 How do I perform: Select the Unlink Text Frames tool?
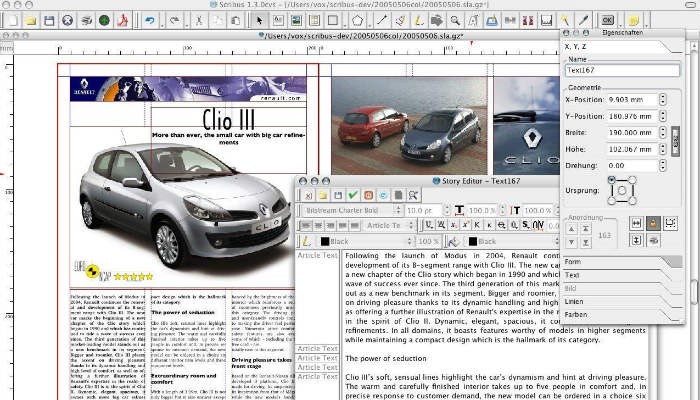528,21
